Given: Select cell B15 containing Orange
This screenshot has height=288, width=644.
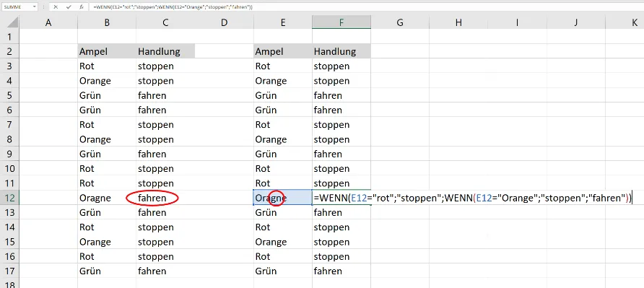Looking at the screenshot, I should (x=107, y=242).
